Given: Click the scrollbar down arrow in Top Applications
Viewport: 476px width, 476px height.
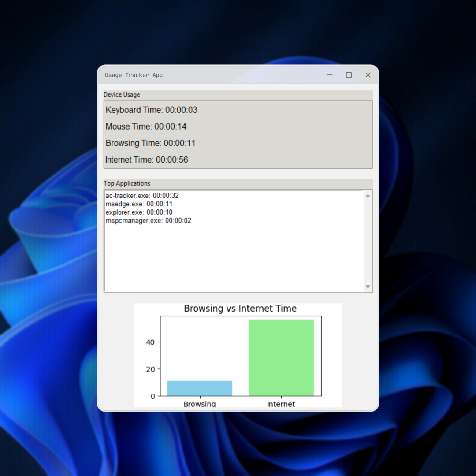Looking at the screenshot, I should coord(368,287).
